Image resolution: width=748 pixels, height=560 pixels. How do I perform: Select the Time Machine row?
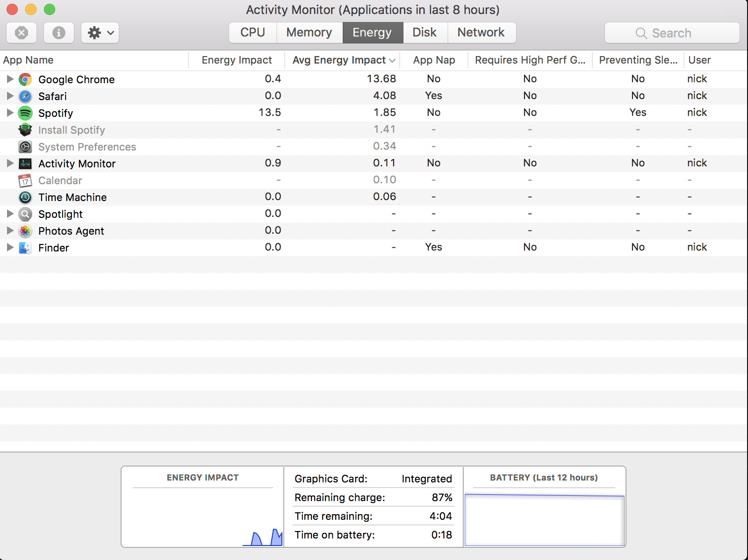374,197
